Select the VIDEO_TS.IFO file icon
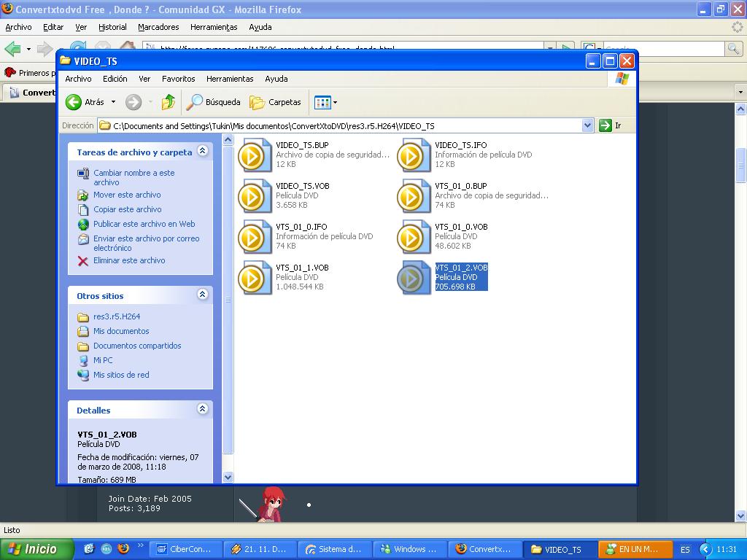Screen dimensions: 747x560 (x=414, y=155)
